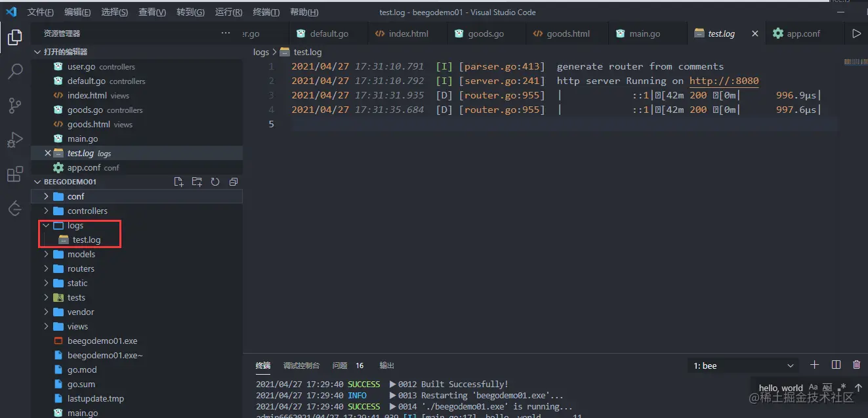Open terminal selector dropdown '1: bee'

coord(743,366)
